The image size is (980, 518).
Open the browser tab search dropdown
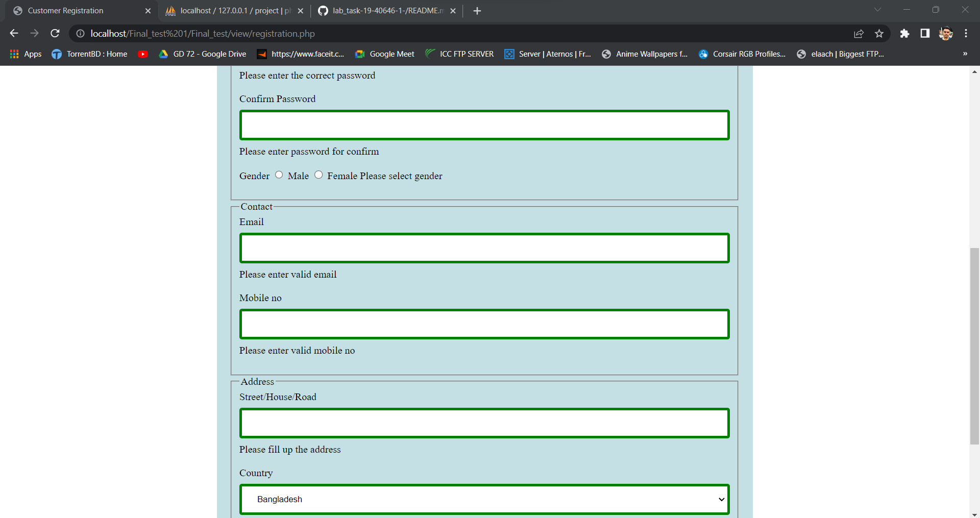point(878,10)
